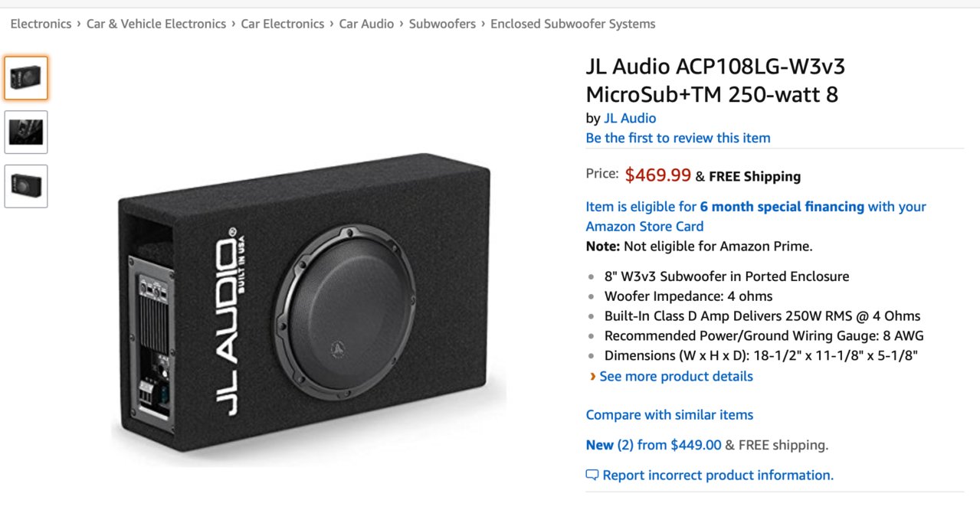Open 6 month special financing offer

click(x=782, y=207)
